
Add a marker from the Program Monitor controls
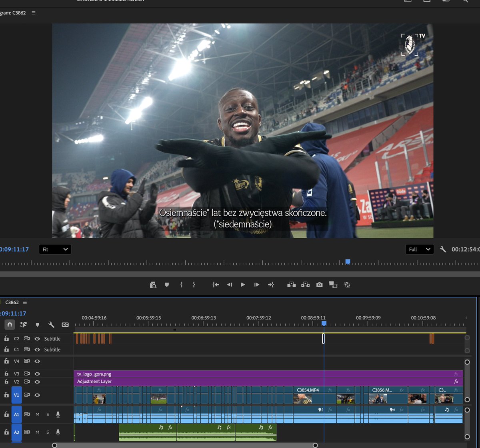[x=167, y=285]
